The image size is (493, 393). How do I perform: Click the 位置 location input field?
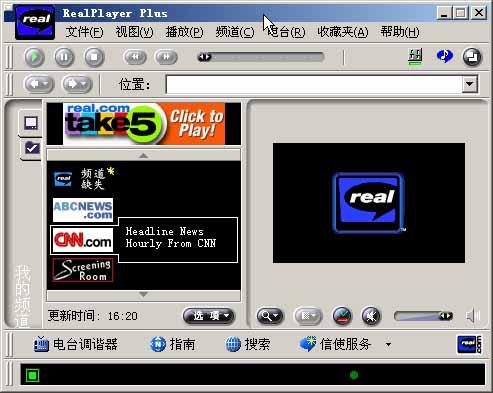(314, 84)
